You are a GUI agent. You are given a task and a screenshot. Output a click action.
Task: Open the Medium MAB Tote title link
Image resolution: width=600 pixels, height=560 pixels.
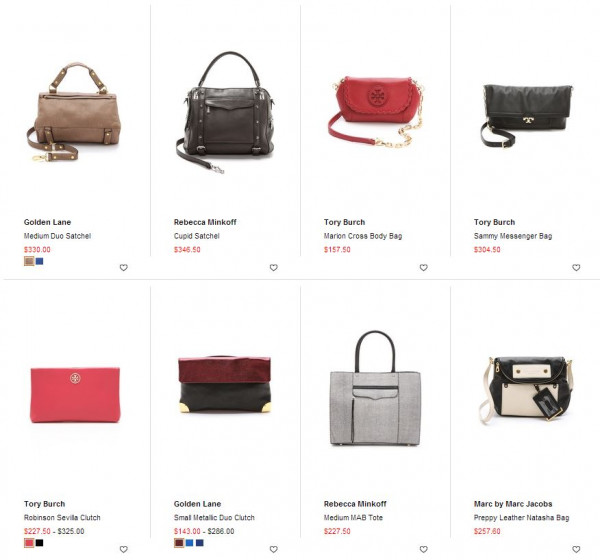tap(353, 518)
